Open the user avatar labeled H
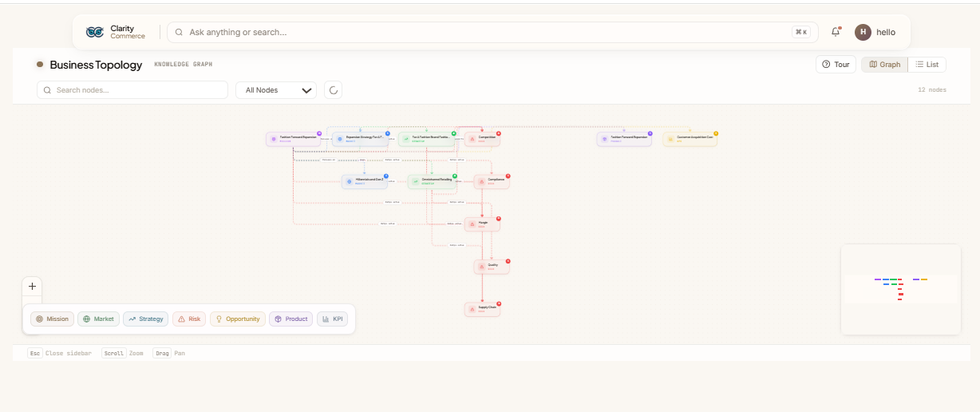The height and width of the screenshot is (412, 980). click(x=863, y=32)
